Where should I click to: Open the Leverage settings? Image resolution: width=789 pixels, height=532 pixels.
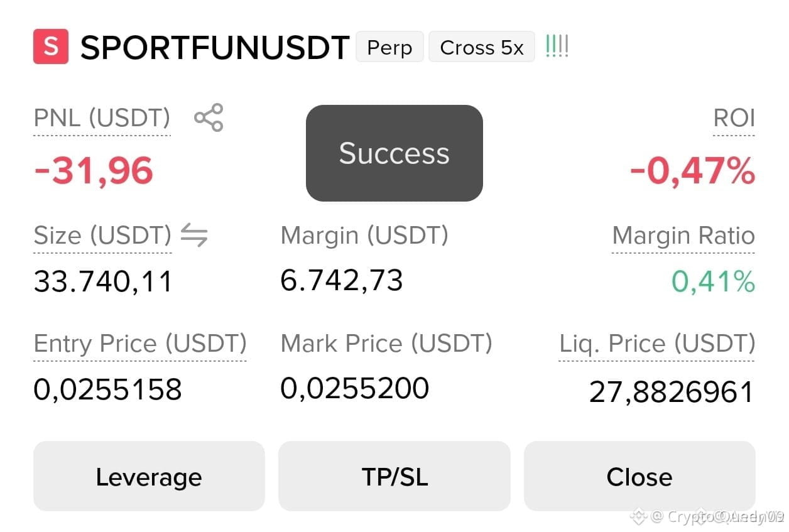pos(149,477)
